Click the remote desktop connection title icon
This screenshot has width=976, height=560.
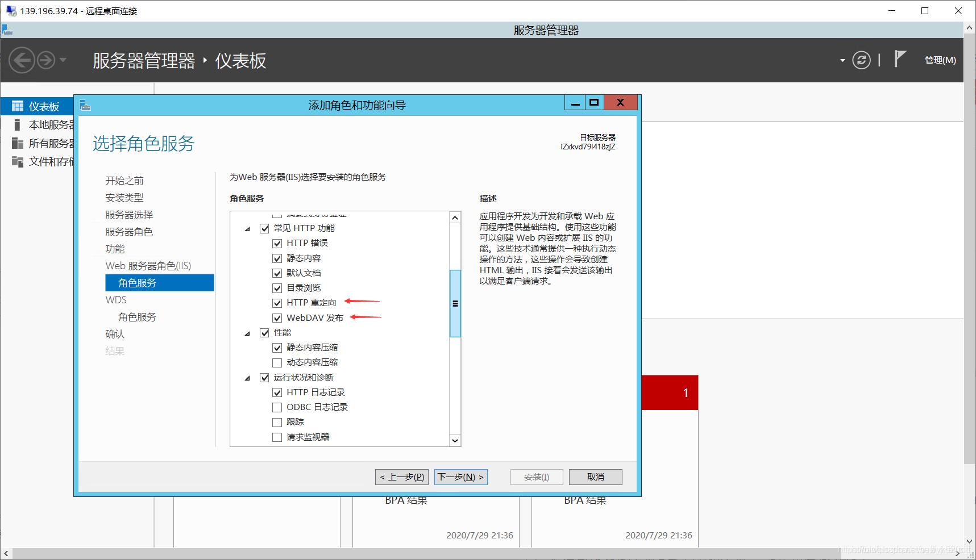coord(11,11)
